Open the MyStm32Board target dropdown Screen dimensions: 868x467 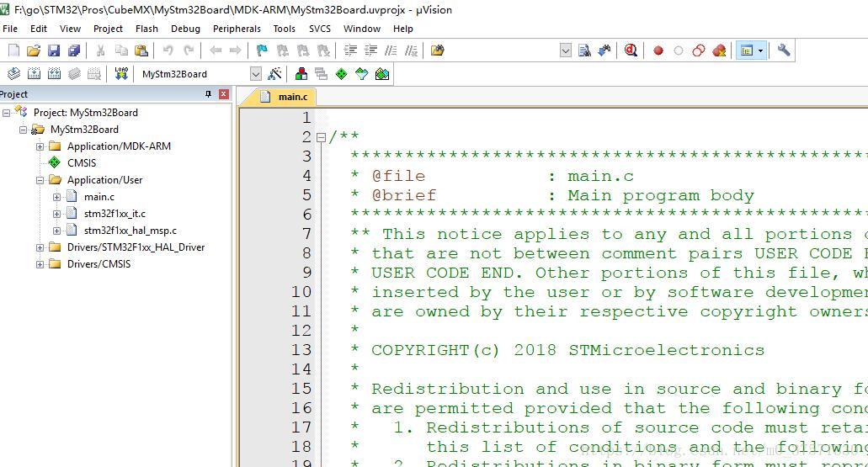pyautogui.click(x=256, y=74)
